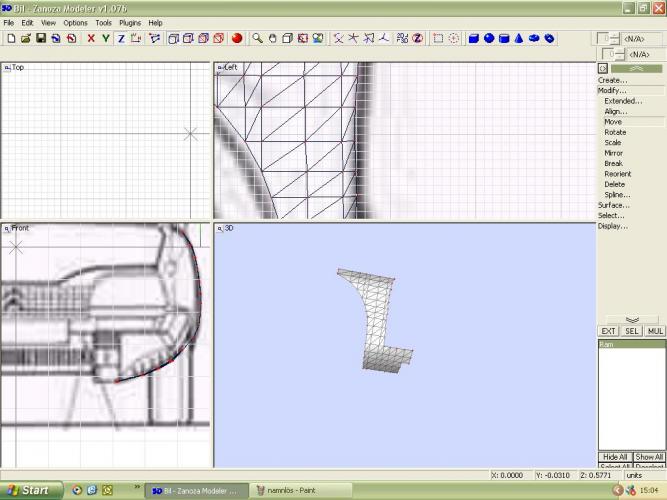
Task: Expand the Surface... command group
Action: [x=614, y=205]
